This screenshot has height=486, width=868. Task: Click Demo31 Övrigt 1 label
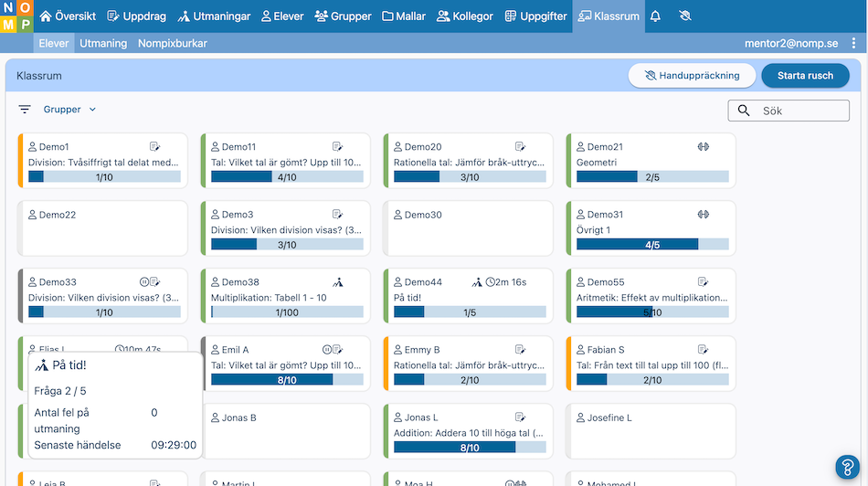tap(593, 229)
